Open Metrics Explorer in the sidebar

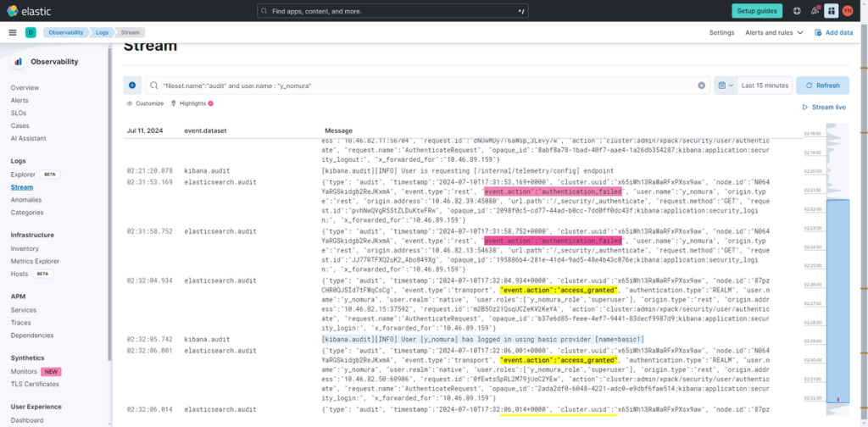35,261
